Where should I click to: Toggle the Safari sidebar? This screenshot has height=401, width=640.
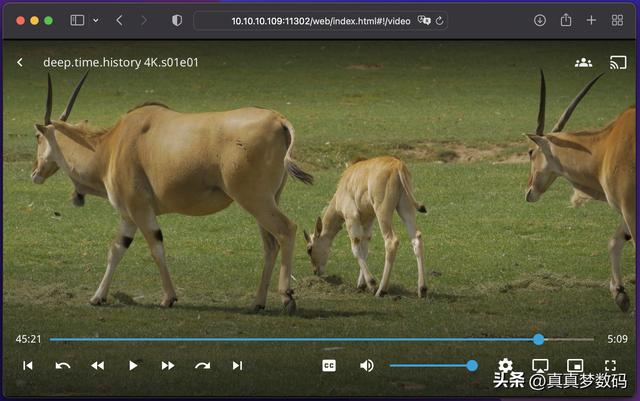tap(77, 20)
